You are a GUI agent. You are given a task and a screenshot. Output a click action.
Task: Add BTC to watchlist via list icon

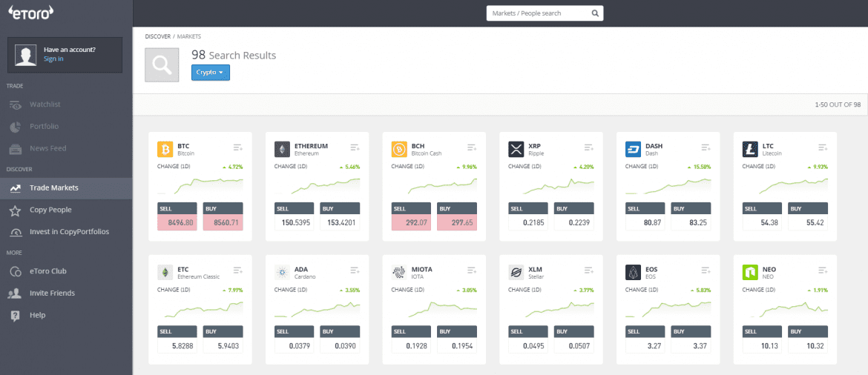coord(238,147)
